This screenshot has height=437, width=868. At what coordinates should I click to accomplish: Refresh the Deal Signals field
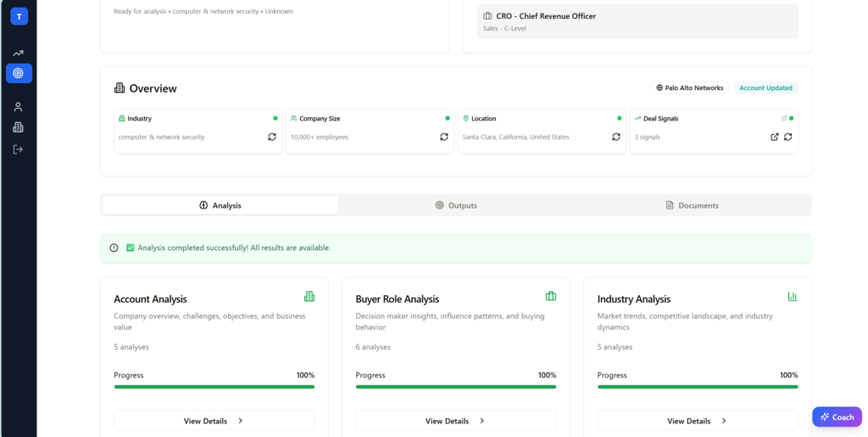tap(788, 137)
